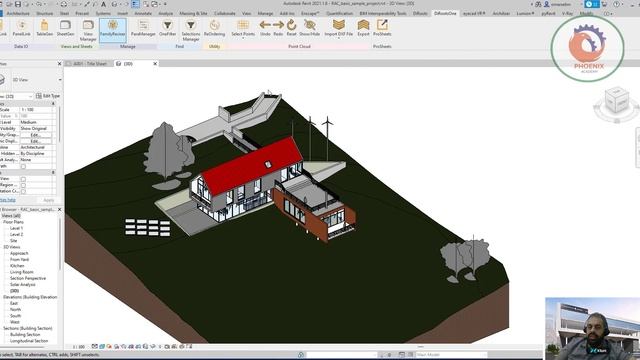The width and height of the screenshot is (640, 360).
Task: Collapse the Extents properties section
Action: [x=53, y=173]
